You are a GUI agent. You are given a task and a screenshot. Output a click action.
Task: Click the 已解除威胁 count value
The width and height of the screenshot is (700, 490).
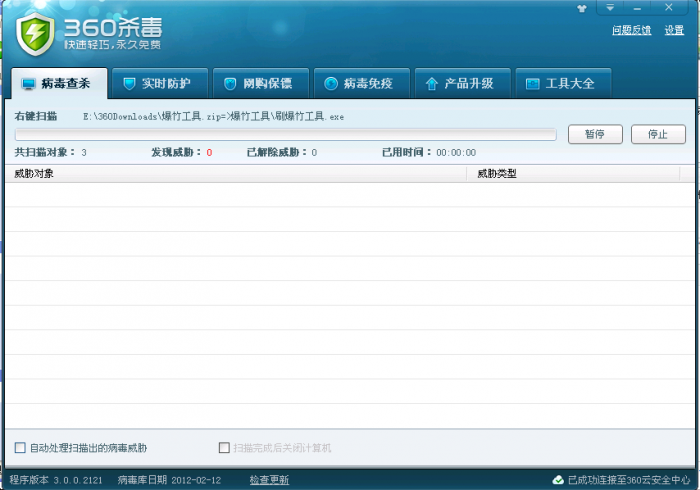(314, 153)
